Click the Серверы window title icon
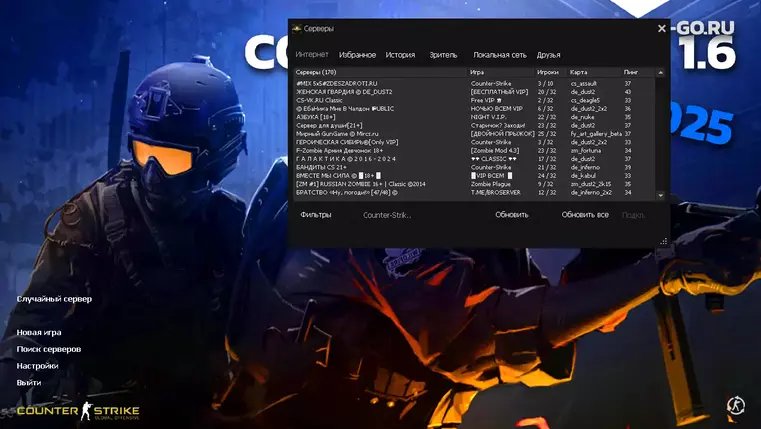The image size is (761, 429). tap(297, 29)
